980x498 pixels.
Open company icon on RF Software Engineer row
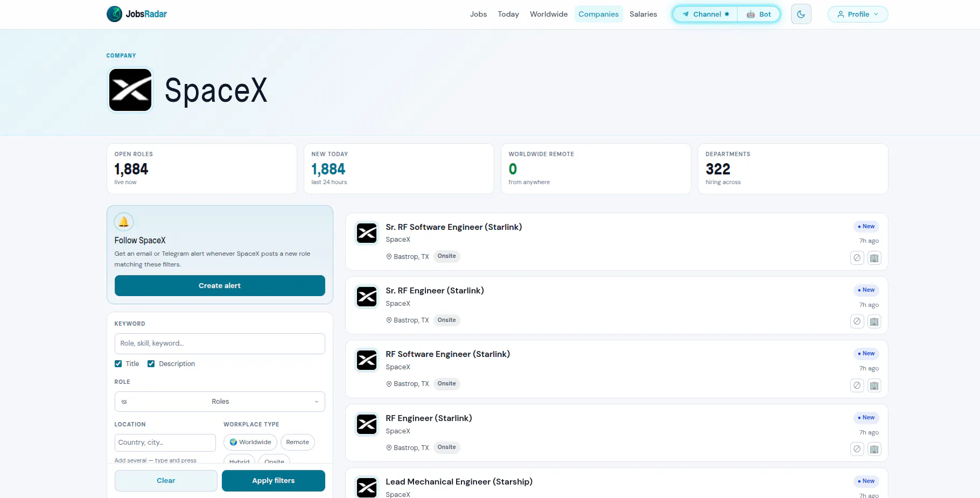(x=874, y=385)
